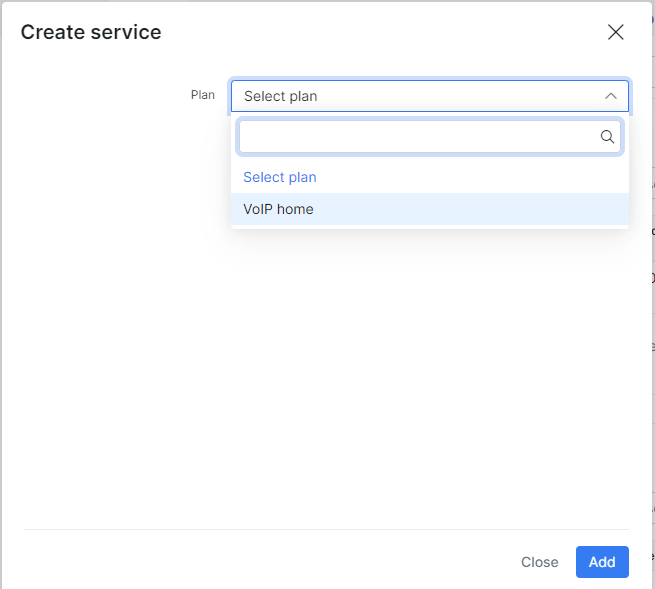Click the Add button
This screenshot has height=589, width=655.
602,562
